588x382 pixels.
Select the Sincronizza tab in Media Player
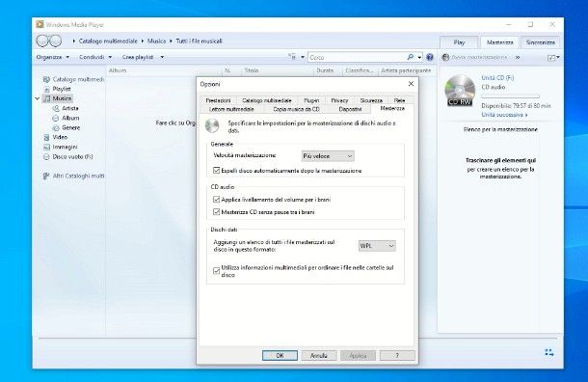point(541,42)
